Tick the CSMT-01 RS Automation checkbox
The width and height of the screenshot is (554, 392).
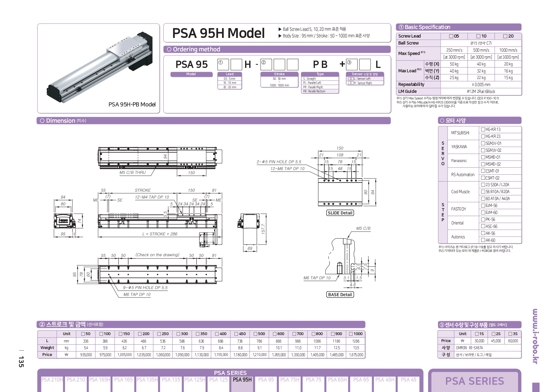click(483, 171)
